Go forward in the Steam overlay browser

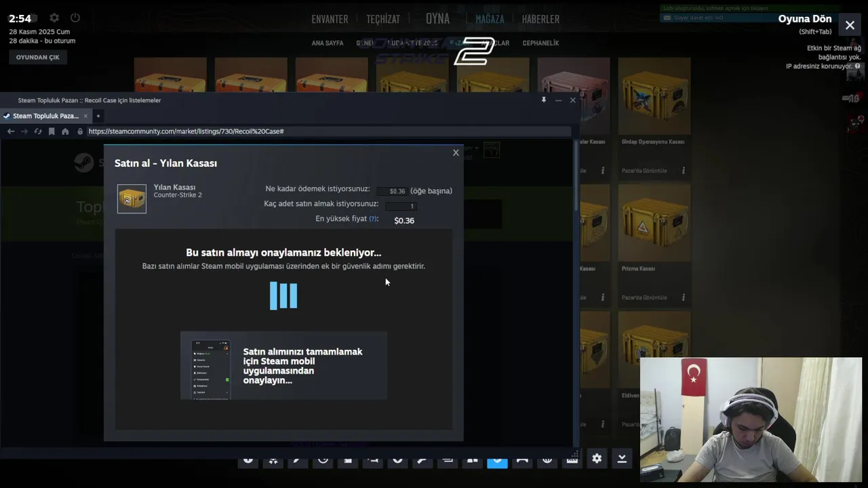(24, 131)
